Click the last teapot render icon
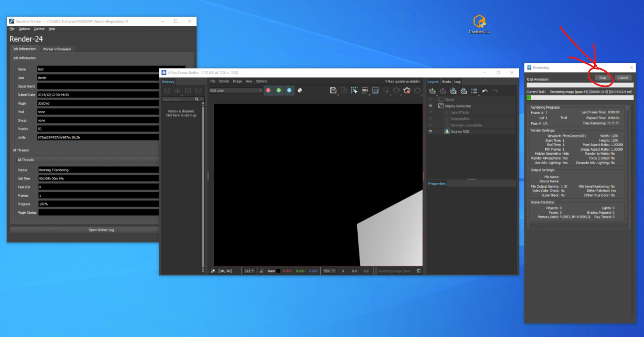Viewport: 644px width, 337px height. pos(417,90)
